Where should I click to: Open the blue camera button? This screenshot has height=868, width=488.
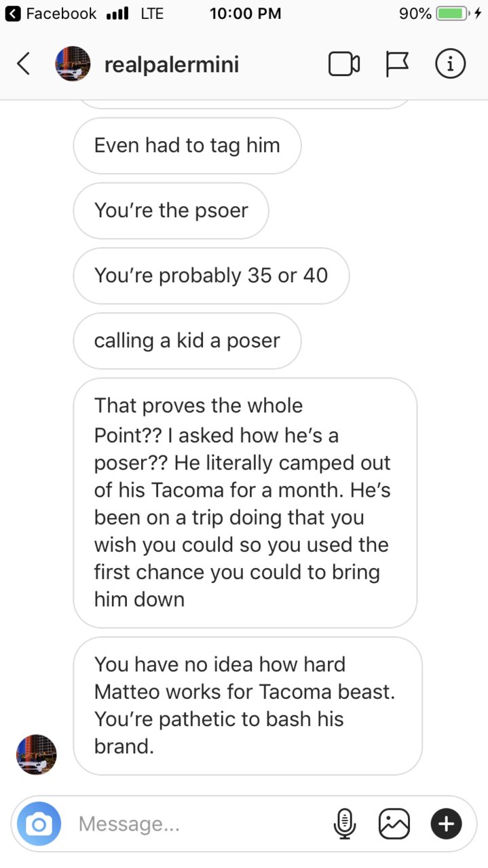pyautogui.click(x=39, y=824)
